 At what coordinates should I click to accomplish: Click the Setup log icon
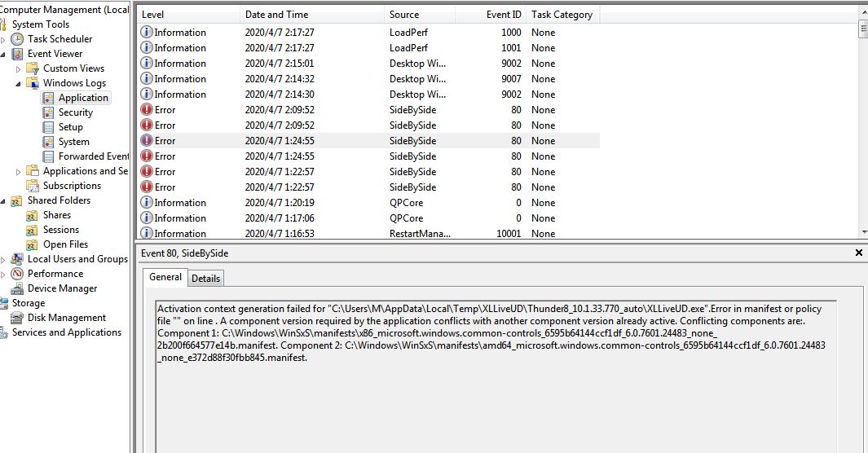coord(48,127)
